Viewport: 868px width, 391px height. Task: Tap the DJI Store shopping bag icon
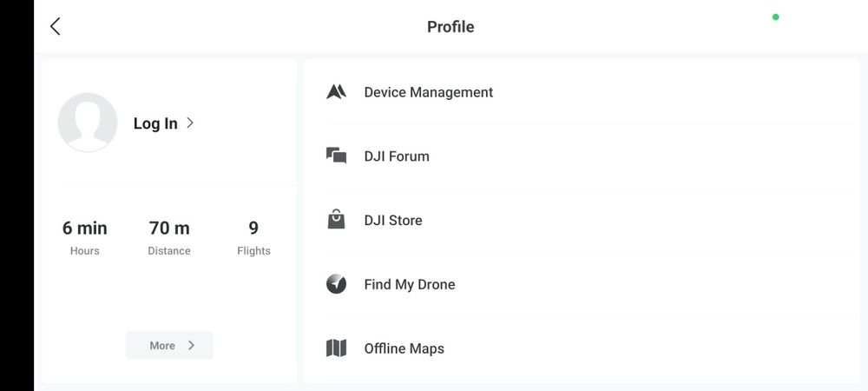pyautogui.click(x=337, y=220)
